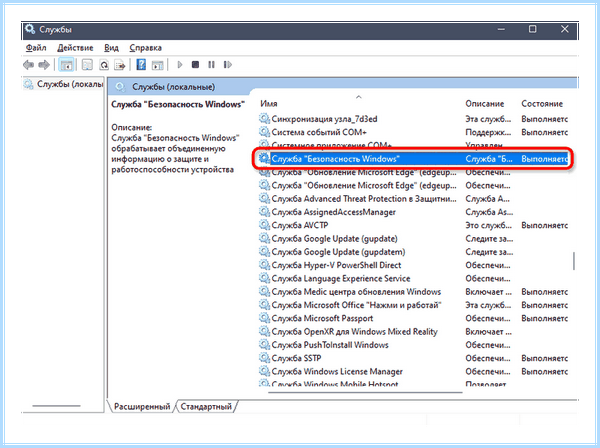Click the Back arrow toolbar icon
The height and width of the screenshot is (448, 600).
(28, 65)
